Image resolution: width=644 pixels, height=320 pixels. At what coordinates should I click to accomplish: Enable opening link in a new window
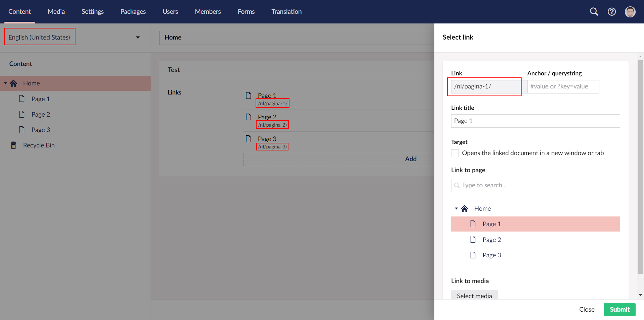[455, 153]
